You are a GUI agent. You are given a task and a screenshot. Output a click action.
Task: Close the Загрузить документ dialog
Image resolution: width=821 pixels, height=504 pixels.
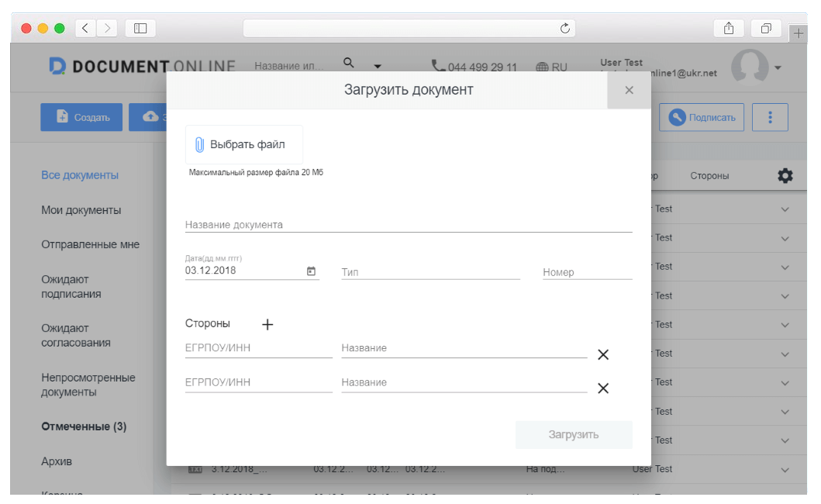pyautogui.click(x=629, y=91)
